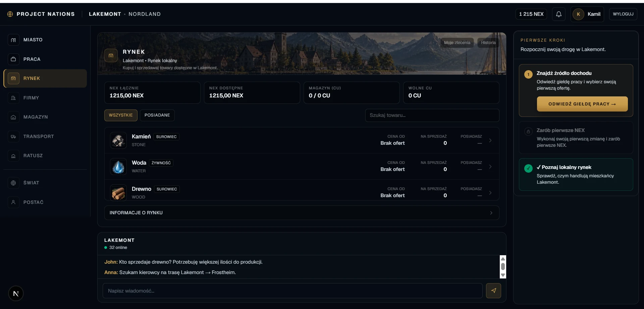Click the chat scrollbar down arrow
Image resolution: width=644 pixels, height=309 pixels.
click(503, 275)
